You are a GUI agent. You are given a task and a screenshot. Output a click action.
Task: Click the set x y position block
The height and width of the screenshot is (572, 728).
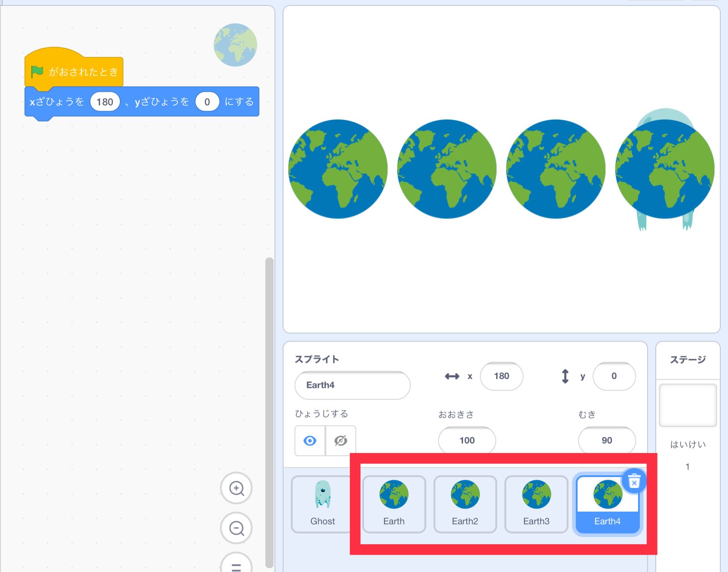pos(142,102)
